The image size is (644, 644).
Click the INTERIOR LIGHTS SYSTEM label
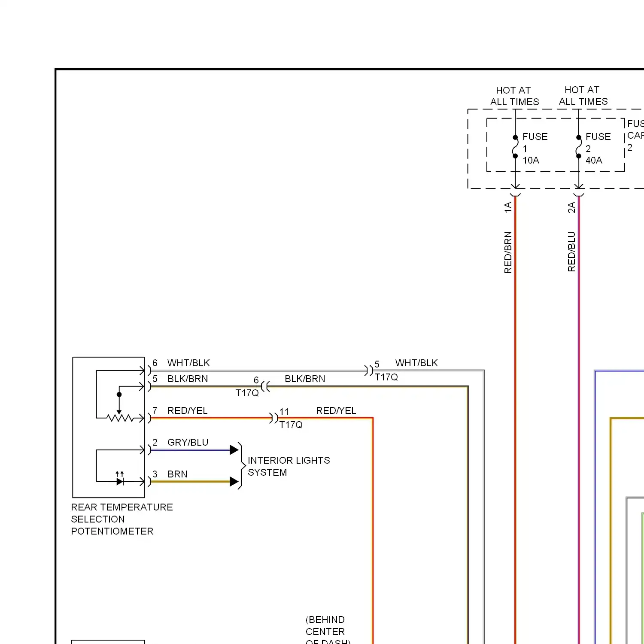coord(289,466)
